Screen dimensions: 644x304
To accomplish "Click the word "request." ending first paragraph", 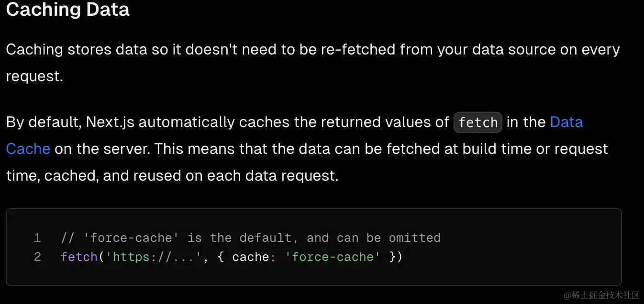I will click(x=34, y=76).
